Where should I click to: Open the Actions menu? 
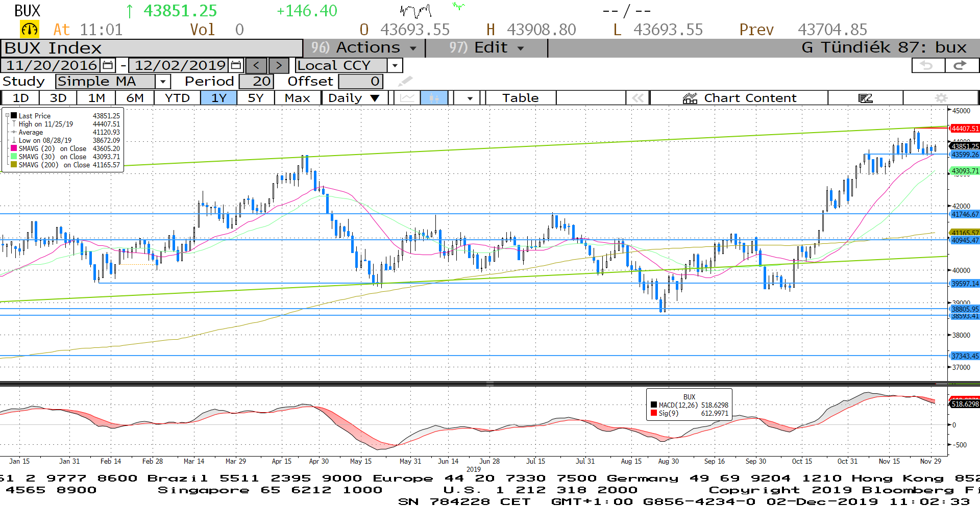point(364,48)
